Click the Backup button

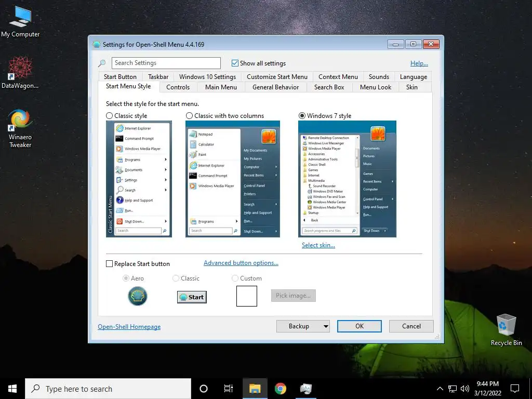point(299,326)
